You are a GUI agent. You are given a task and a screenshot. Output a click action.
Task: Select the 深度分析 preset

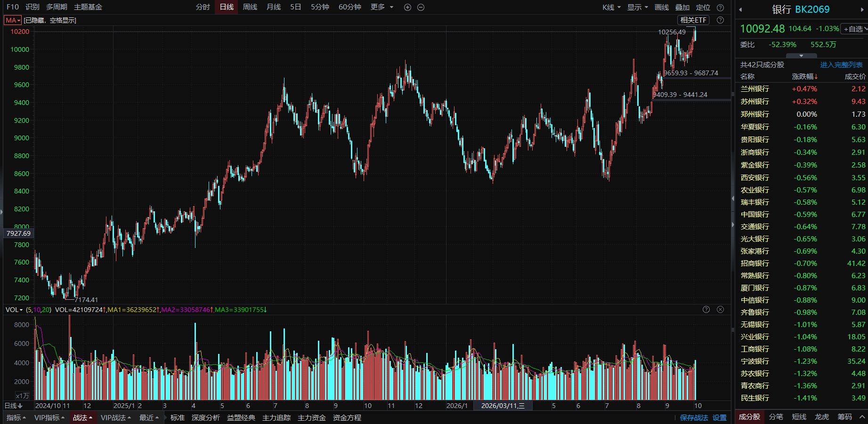pyautogui.click(x=206, y=417)
